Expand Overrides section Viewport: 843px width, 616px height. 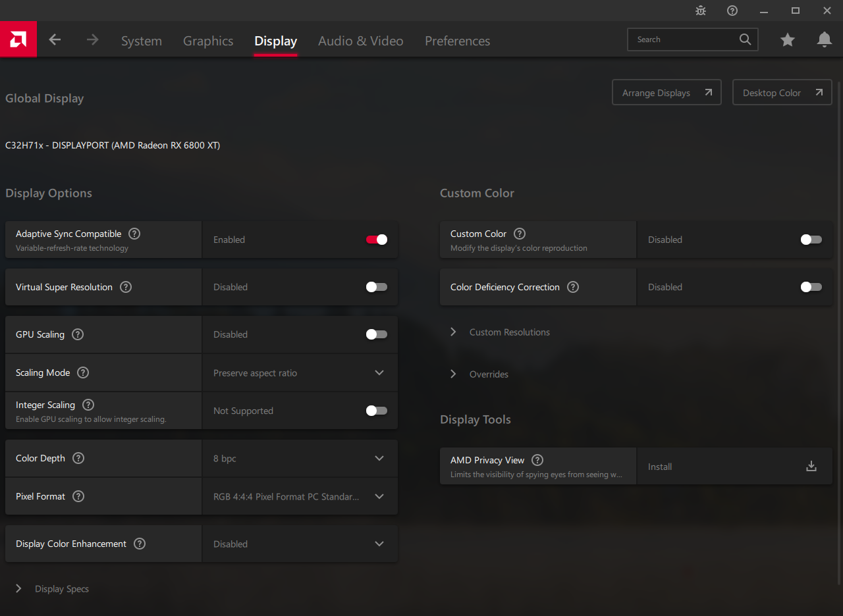pos(479,374)
